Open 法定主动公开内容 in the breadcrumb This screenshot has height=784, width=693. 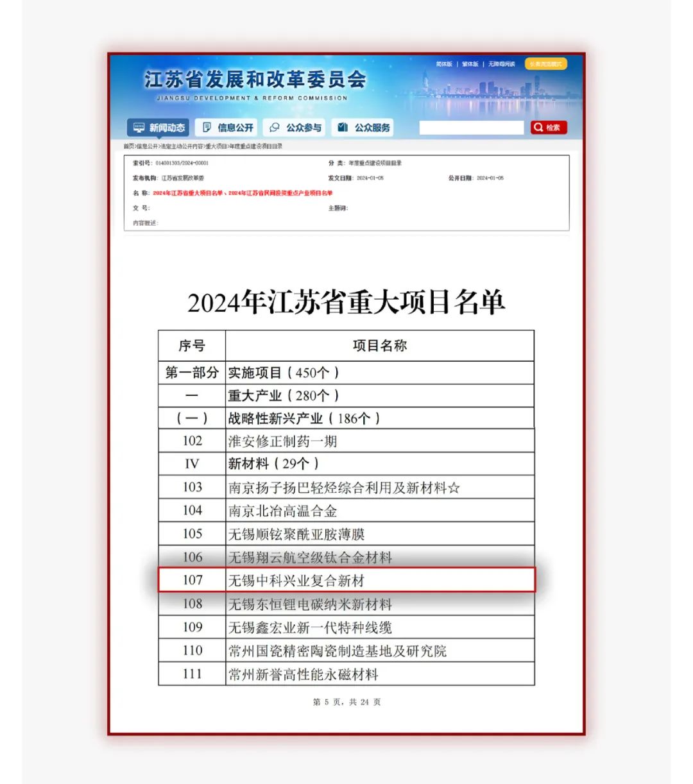click(182, 146)
